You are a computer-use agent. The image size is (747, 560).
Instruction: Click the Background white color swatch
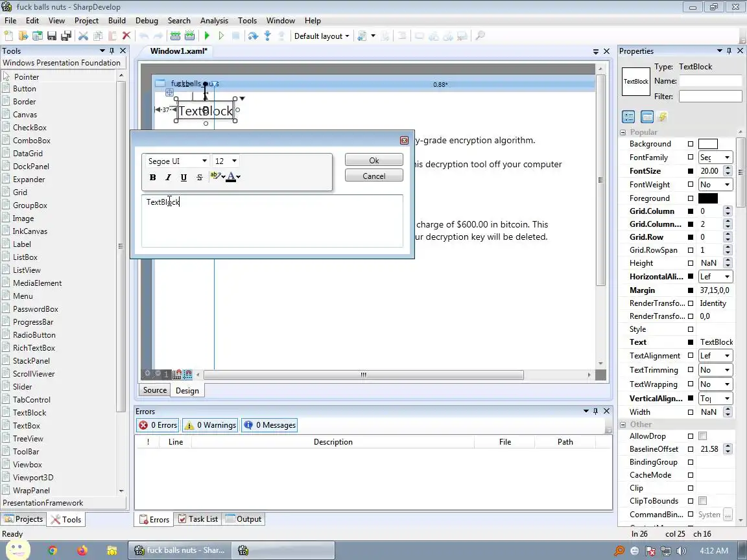(x=708, y=144)
